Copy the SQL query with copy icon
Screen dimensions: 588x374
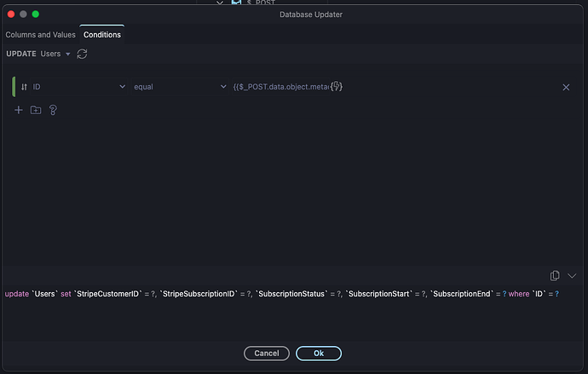coord(555,276)
